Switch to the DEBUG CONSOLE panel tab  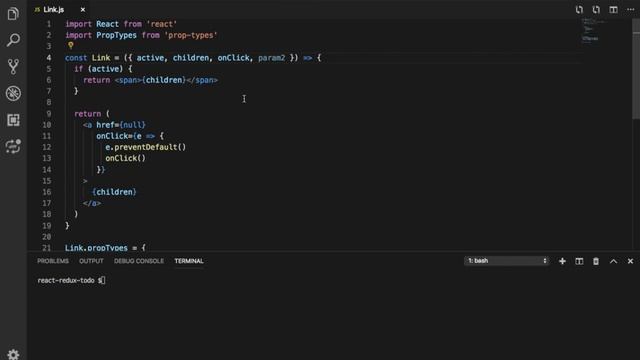(x=139, y=261)
